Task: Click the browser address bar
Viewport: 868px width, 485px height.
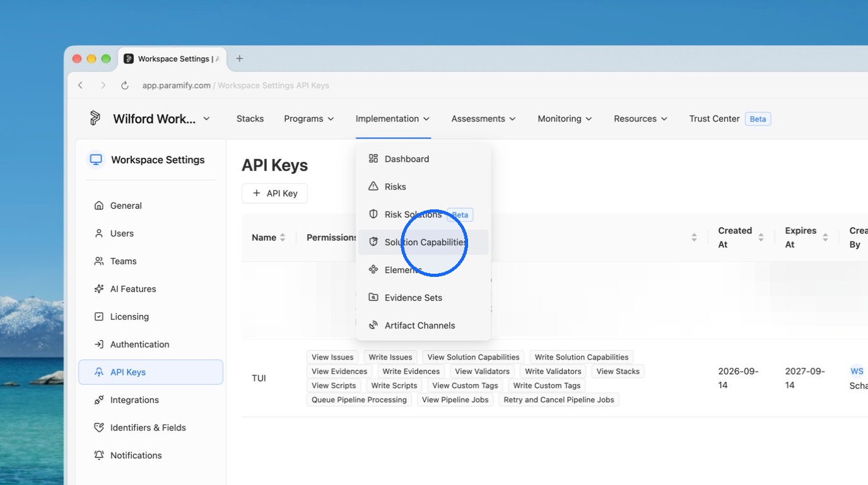Action: [236, 85]
